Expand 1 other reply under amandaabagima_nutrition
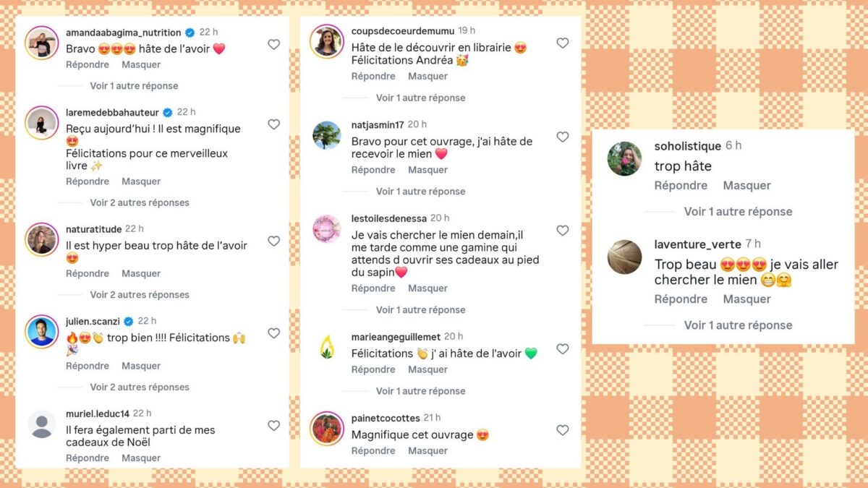 tap(134, 85)
